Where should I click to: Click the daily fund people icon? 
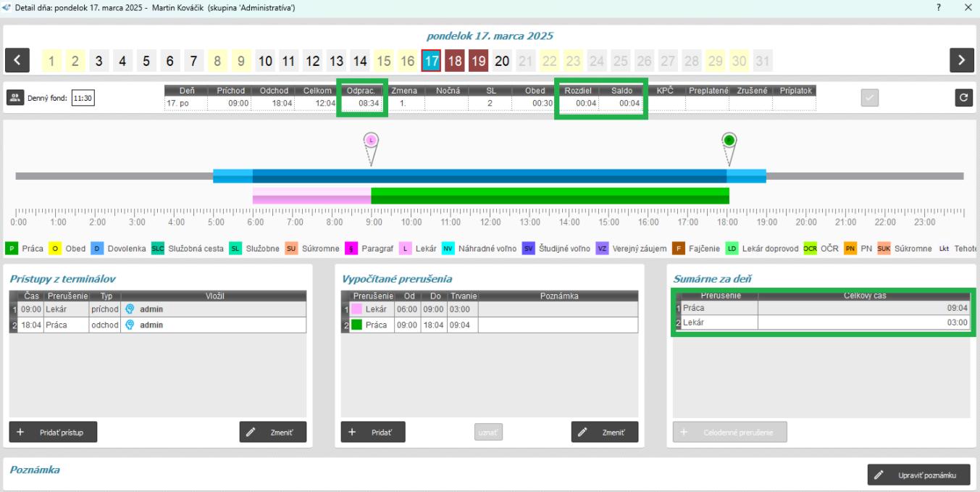[14, 99]
